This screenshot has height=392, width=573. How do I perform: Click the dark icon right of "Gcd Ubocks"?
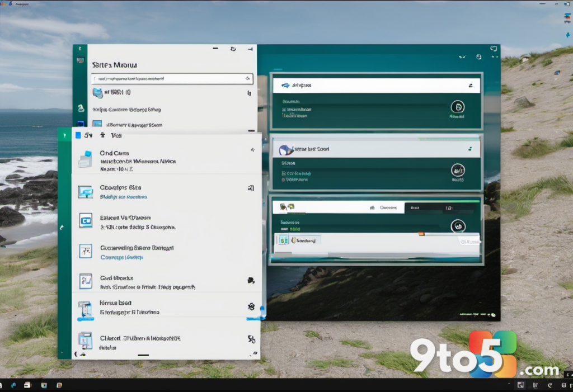[251, 280]
